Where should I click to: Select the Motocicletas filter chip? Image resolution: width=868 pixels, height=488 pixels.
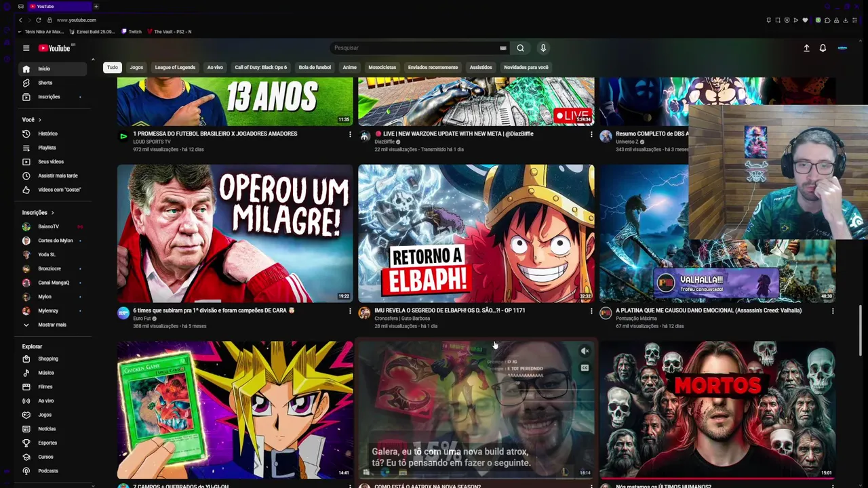[382, 67]
